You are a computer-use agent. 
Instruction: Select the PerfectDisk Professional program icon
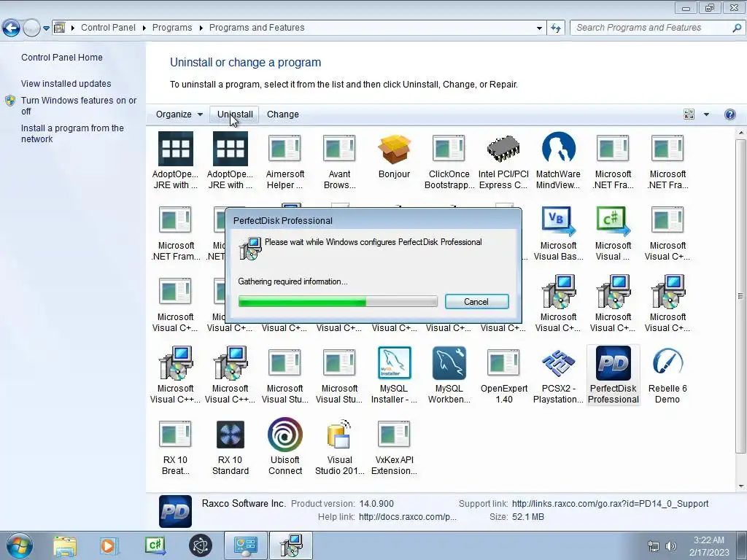click(x=613, y=363)
